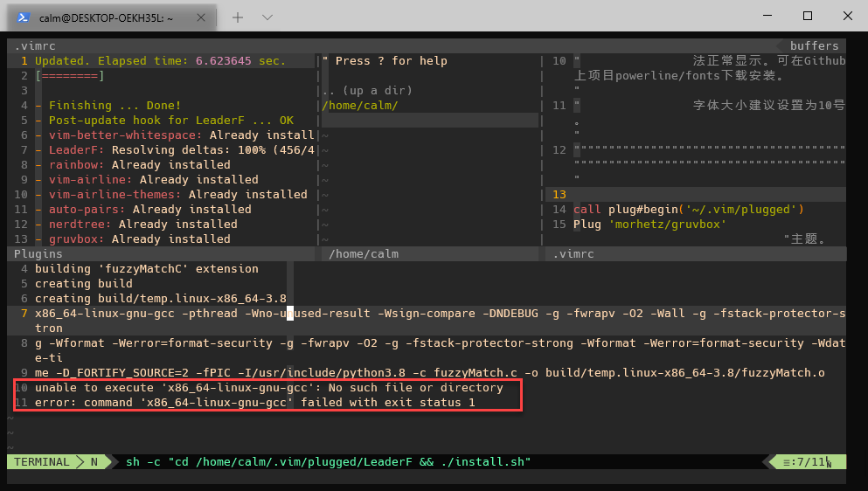The height and width of the screenshot is (491, 868).
Task: Maximize the Windows Terminal window
Action: pyautogui.click(x=808, y=16)
